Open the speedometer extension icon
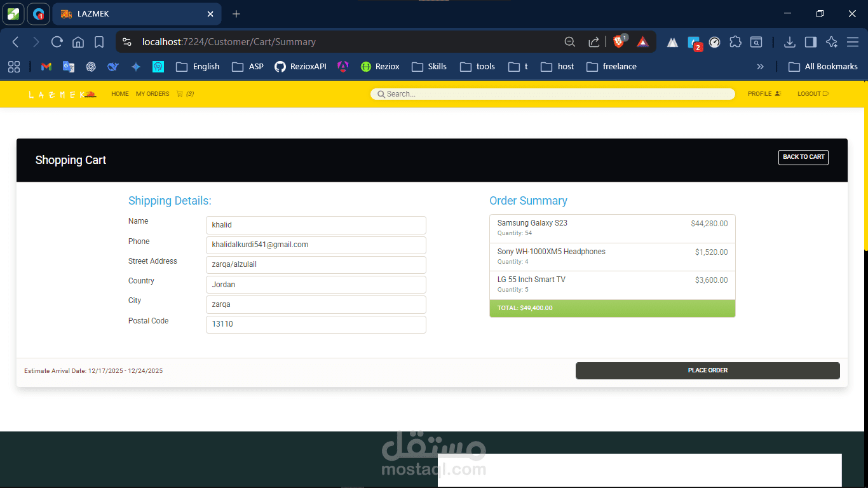Viewport: 868px width, 488px height. (714, 42)
